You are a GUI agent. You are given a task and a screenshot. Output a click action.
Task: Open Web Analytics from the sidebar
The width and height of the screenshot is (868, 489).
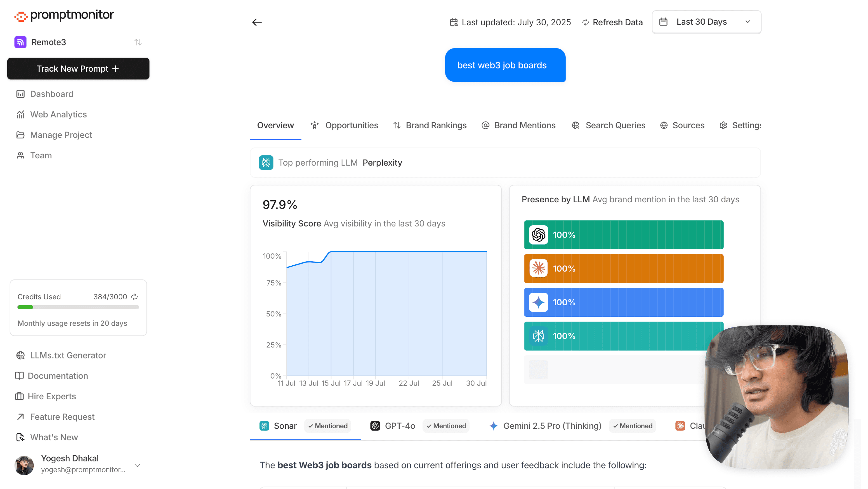tap(58, 115)
